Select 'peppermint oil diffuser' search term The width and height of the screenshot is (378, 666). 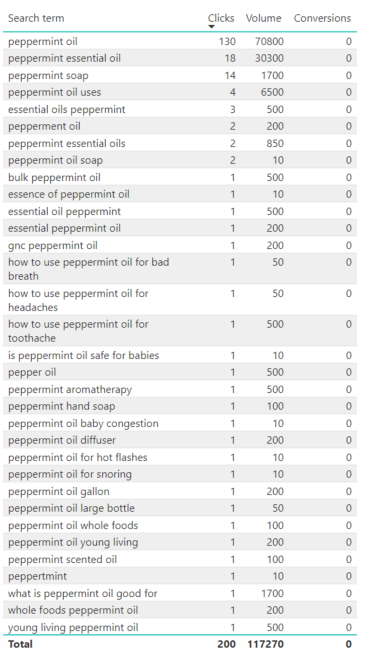point(62,440)
